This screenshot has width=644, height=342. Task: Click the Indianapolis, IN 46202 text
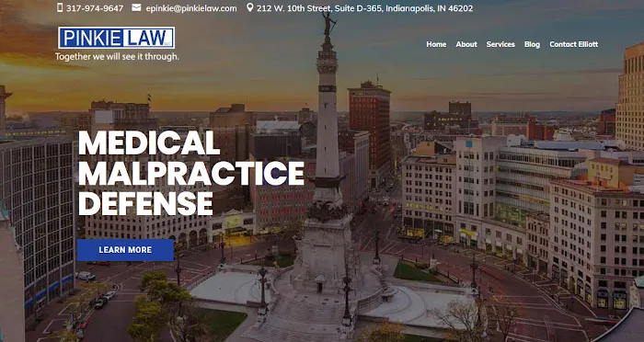(430, 8)
